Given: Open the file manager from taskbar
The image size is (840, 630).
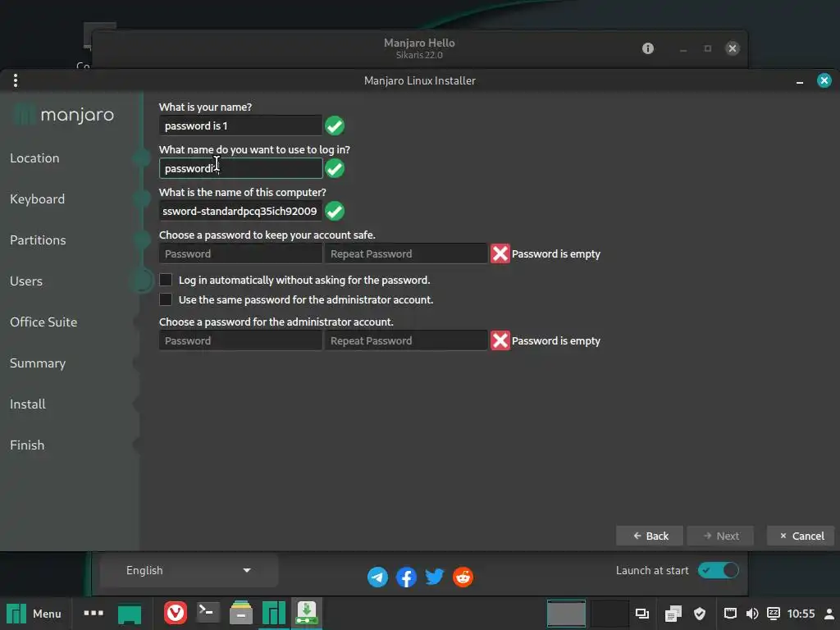Looking at the screenshot, I should point(241,613).
